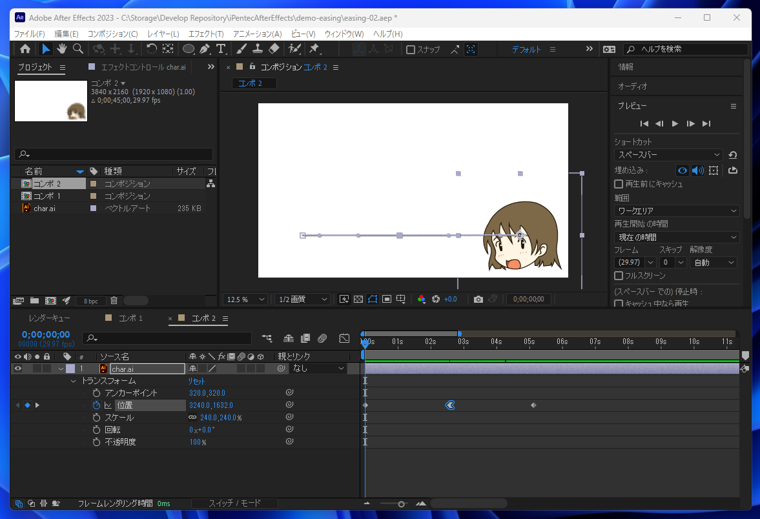Open the 12.5% magnification dropdown

pyautogui.click(x=245, y=299)
